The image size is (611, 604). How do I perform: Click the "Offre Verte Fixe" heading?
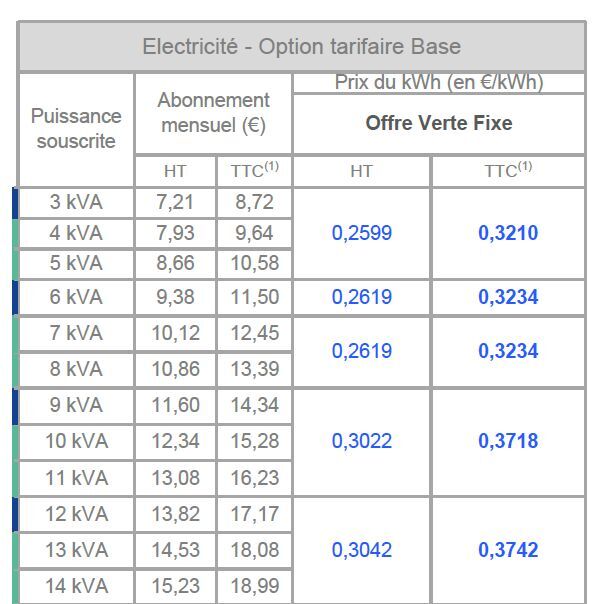pyautogui.click(x=438, y=123)
